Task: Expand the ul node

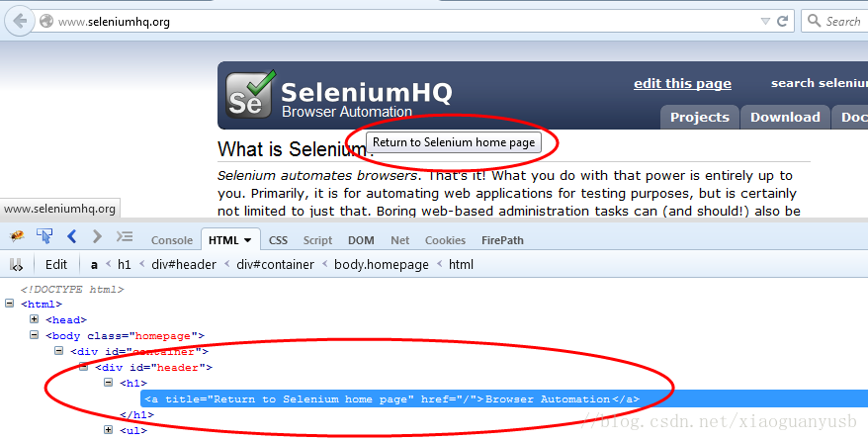Action: point(108,429)
